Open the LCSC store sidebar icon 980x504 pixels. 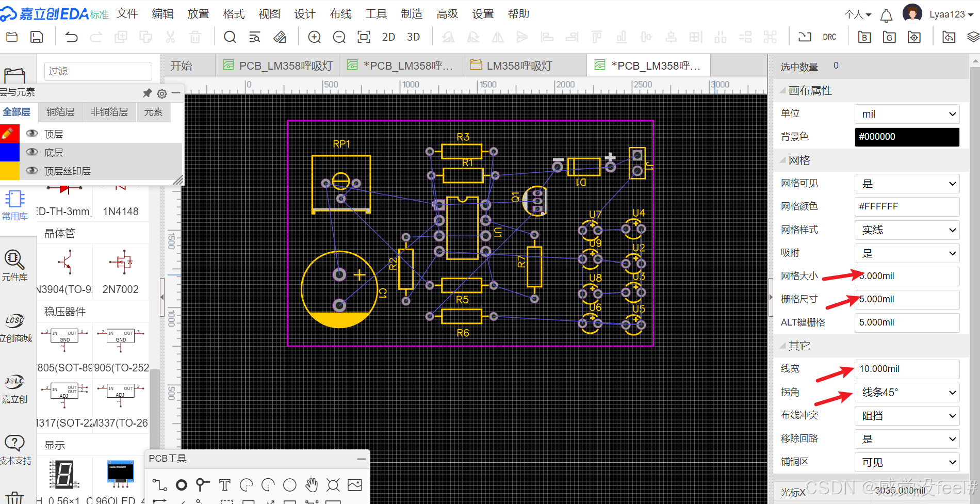(15, 328)
